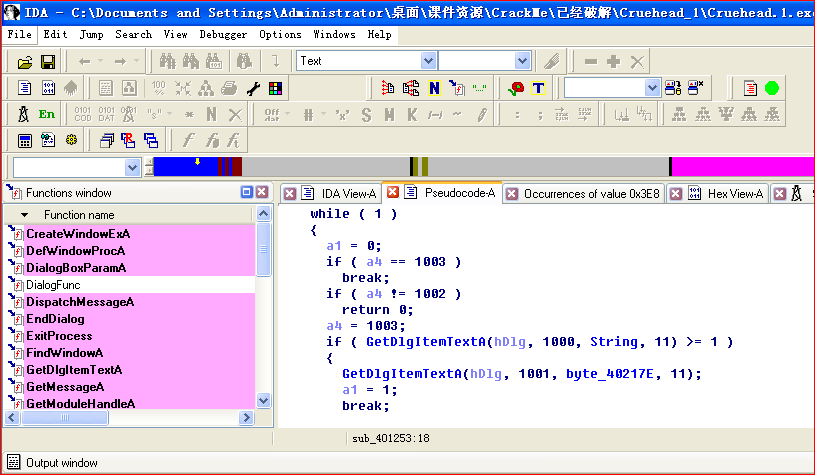Click the functions list scroll up arrow
This screenshot has height=475, width=815.
pos(264,214)
